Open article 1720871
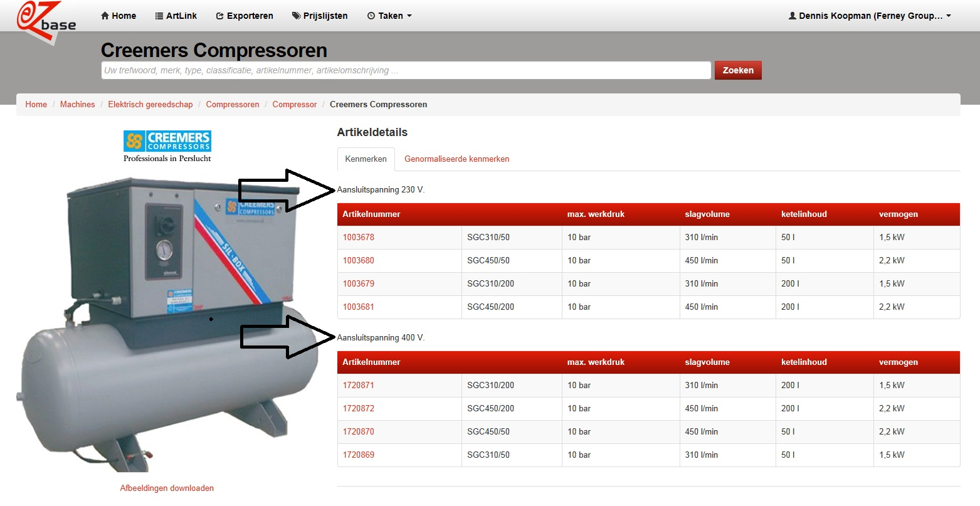980x506 pixels. click(x=359, y=385)
